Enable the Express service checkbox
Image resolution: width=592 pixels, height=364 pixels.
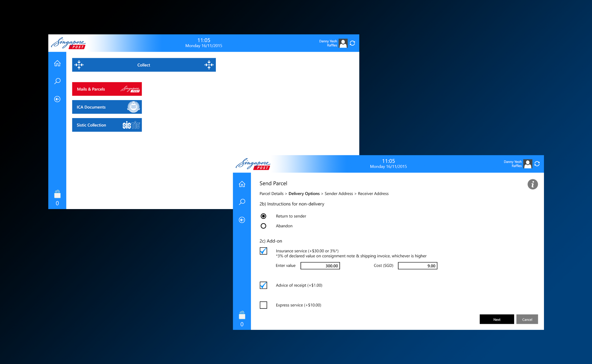[264, 305]
